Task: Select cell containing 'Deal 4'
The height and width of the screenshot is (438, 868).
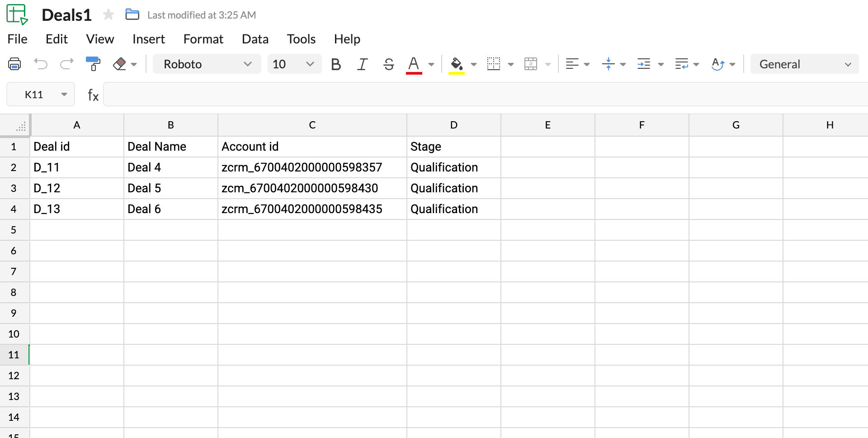Action: [171, 167]
